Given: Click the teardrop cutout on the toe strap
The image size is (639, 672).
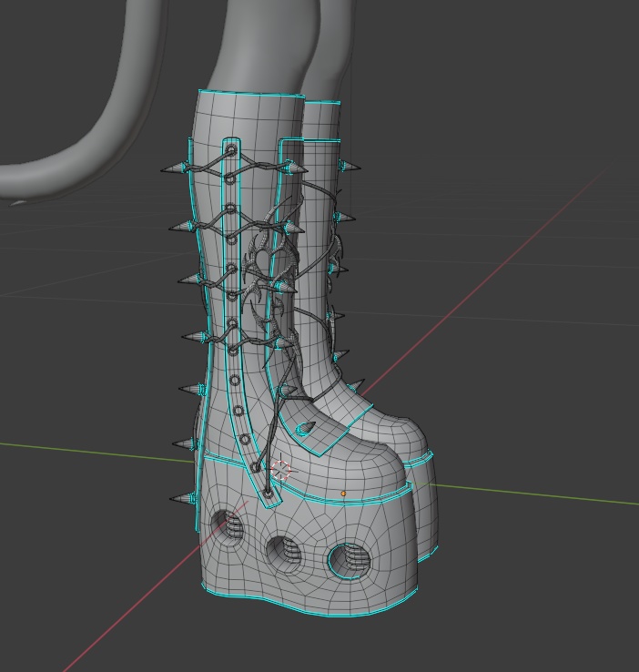Looking at the screenshot, I should [x=306, y=427].
